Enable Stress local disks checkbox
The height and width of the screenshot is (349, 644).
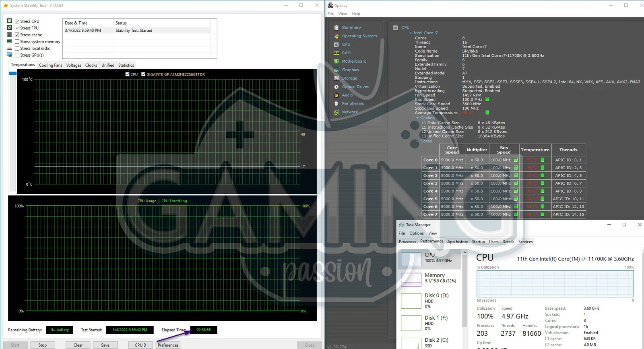point(17,48)
